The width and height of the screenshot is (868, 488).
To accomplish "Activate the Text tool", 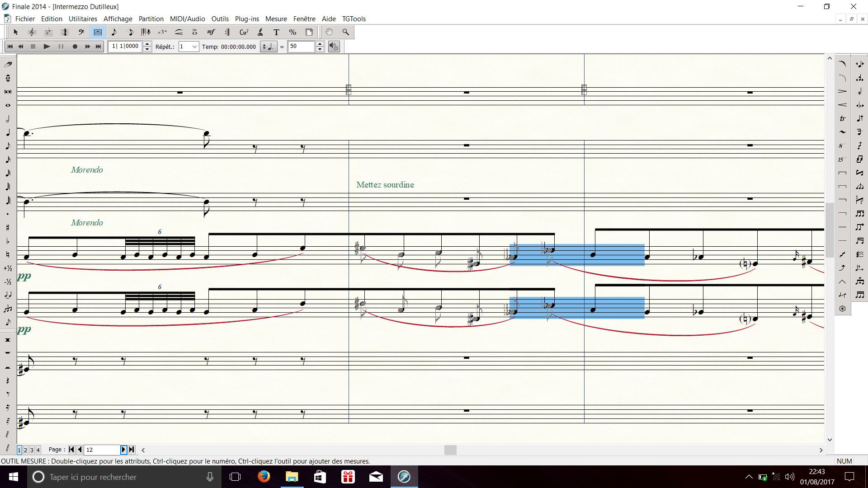I will 276,32.
